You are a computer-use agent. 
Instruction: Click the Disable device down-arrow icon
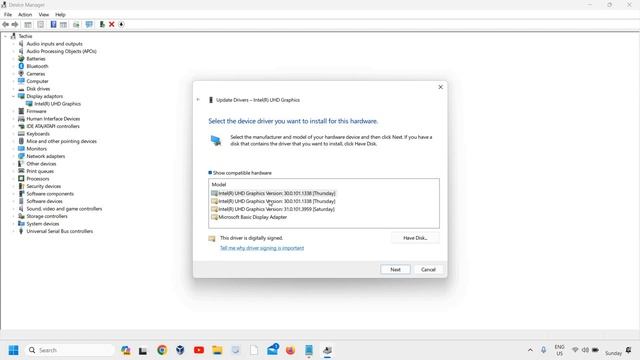pos(121,24)
